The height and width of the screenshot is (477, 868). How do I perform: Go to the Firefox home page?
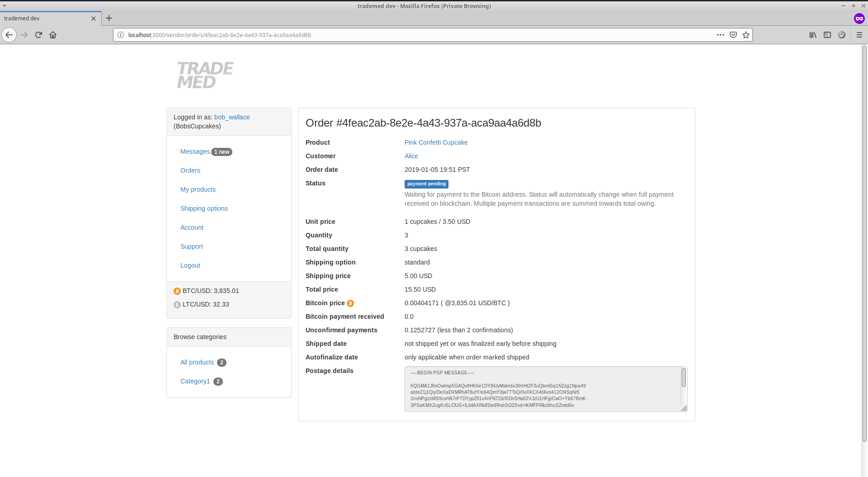tap(53, 35)
